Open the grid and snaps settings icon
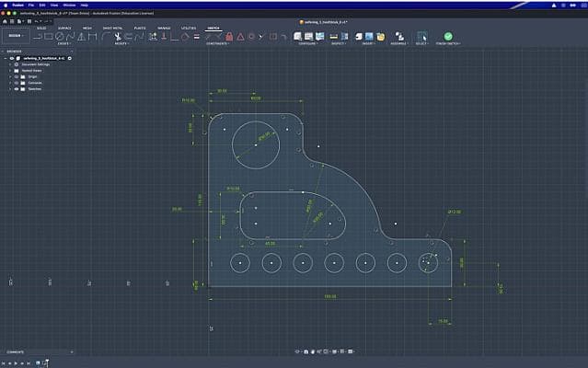This screenshot has width=588, height=368. click(342, 351)
